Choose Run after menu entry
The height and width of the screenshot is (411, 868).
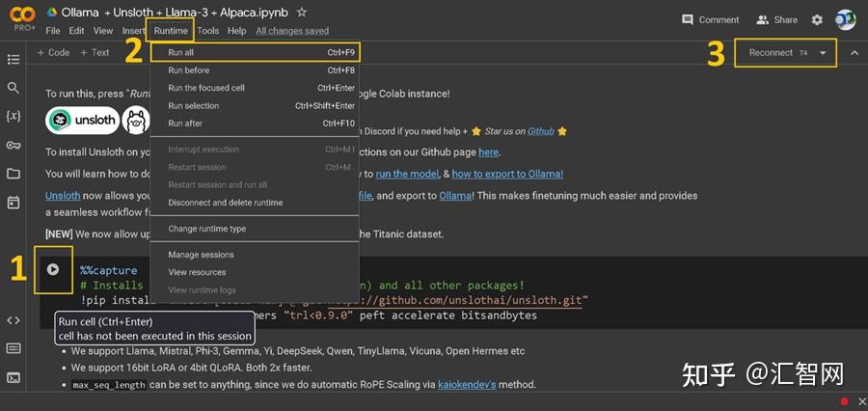coord(256,123)
